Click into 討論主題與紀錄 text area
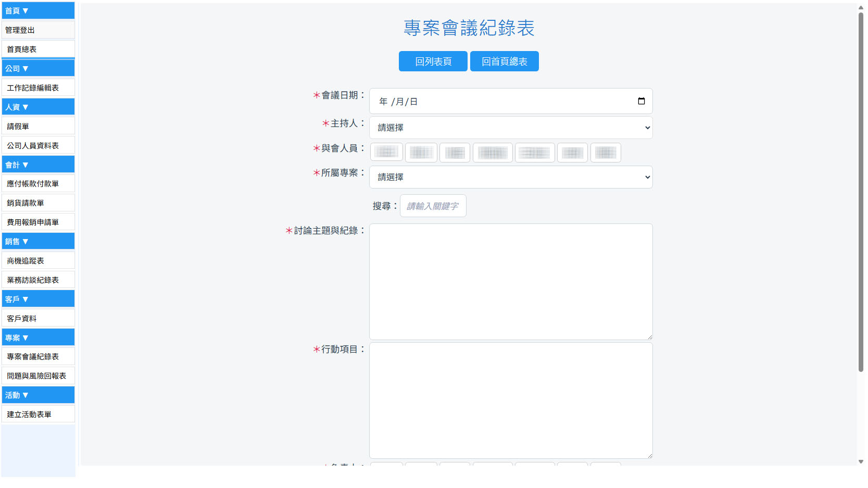This screenshot has height=488, width=868. click(511, 282)
